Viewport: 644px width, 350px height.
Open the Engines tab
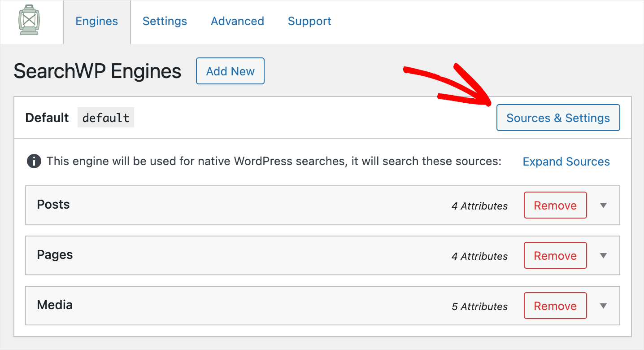point(97,22)
